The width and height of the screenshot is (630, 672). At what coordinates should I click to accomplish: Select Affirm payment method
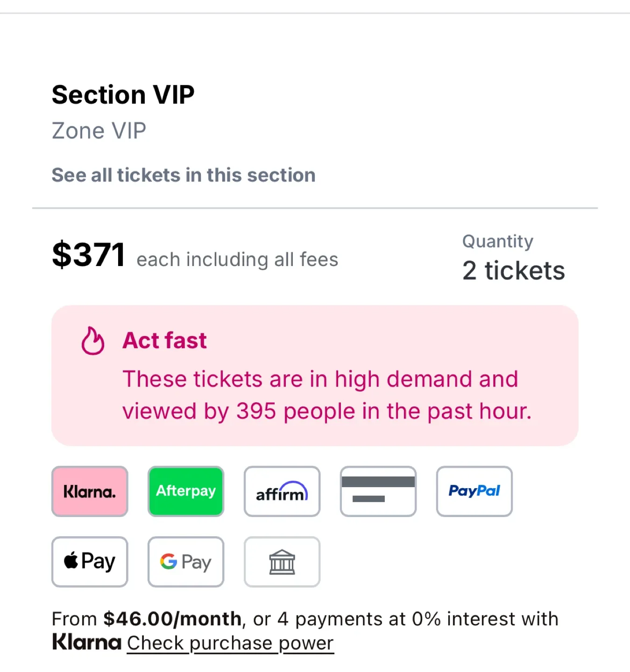pyautogui.click(x=282, y=491)
